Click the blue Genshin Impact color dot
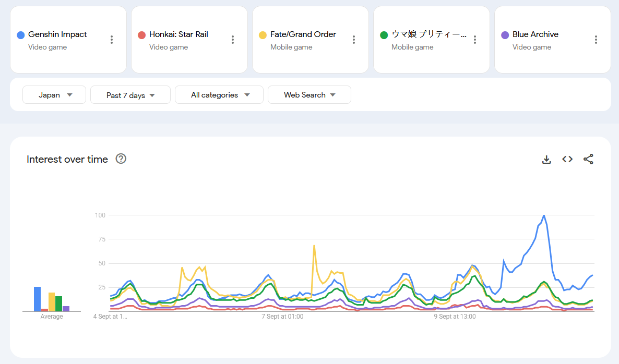This screenshot has height=364, width=619. click(21, 35)
